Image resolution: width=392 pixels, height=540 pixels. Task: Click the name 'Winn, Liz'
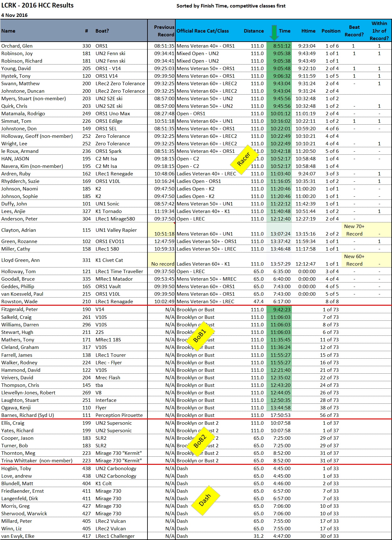pos(12,528)
